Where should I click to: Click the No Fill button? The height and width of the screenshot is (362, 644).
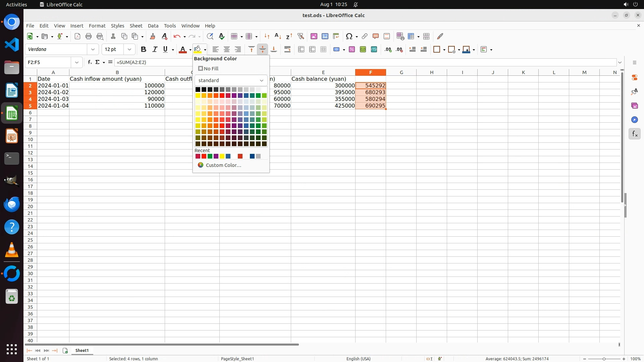coord(208,69)
